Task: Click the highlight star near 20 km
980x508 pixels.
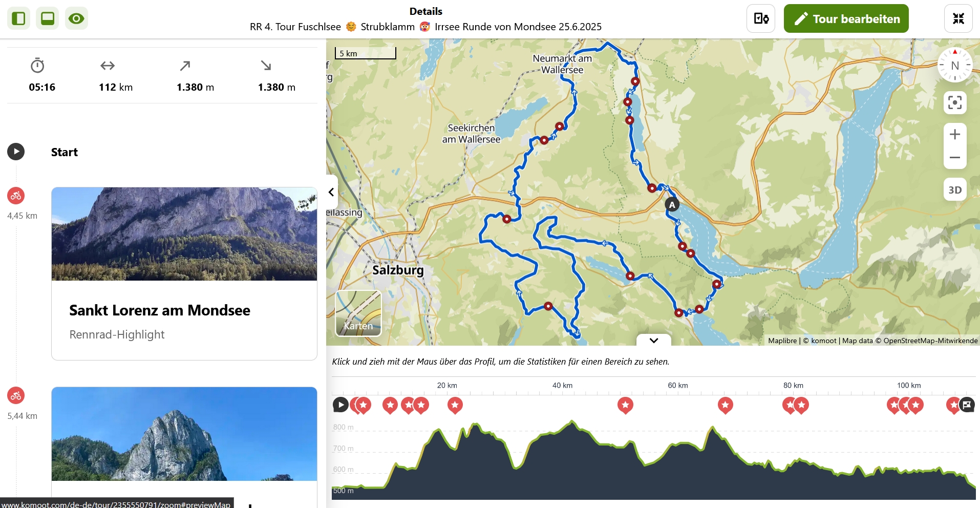Action: (x=455, y=405)
